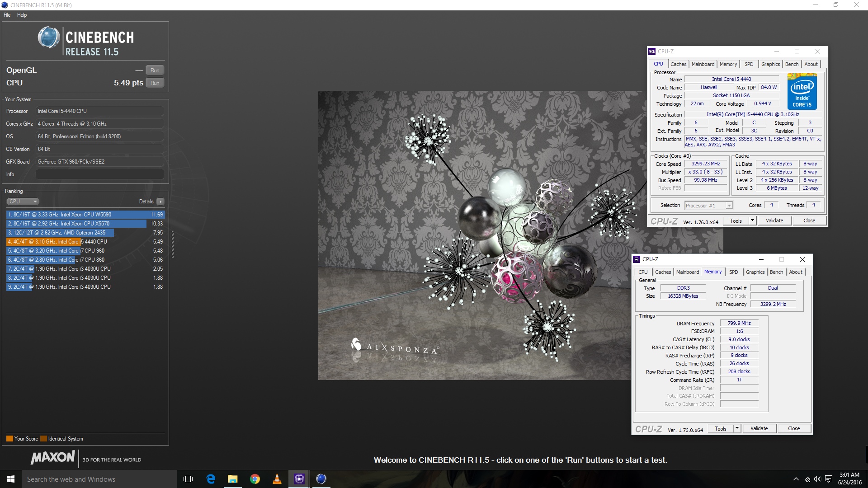Switch to Memory tab in upper CPU-Z window
This screenshot has height=488, width=868.
728,64
